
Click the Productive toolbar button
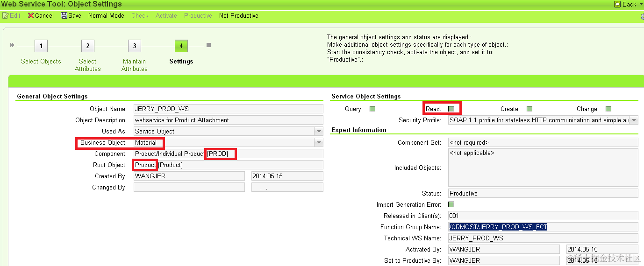[x=198, y=15]
